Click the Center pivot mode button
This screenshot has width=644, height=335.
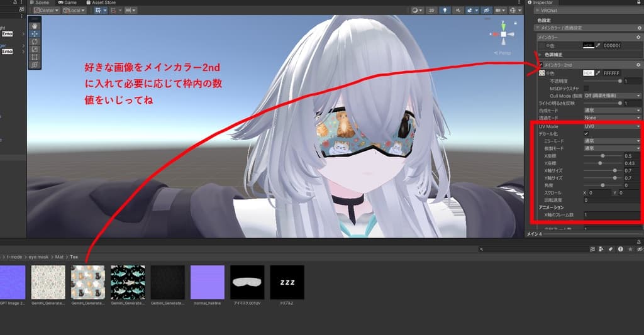tap(47, 11)
